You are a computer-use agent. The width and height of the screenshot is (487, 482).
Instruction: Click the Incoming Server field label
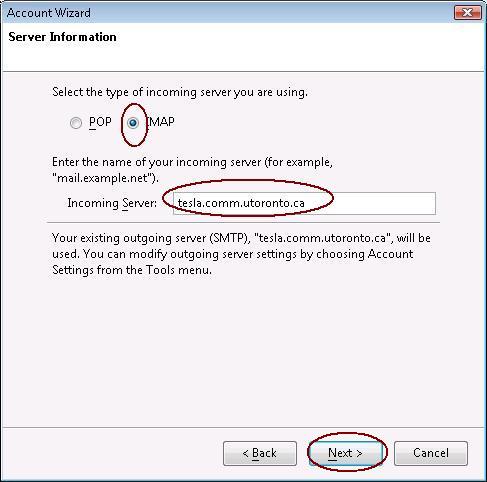point(112,203)
